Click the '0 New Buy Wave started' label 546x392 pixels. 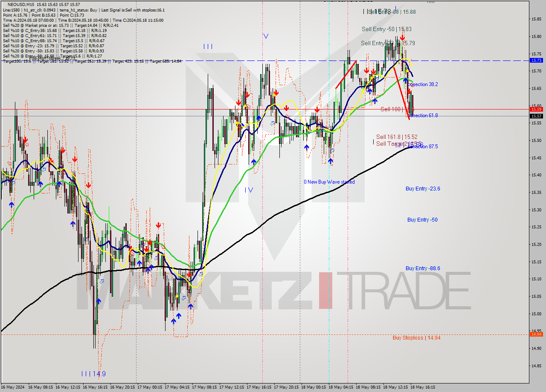click(329, 182)
